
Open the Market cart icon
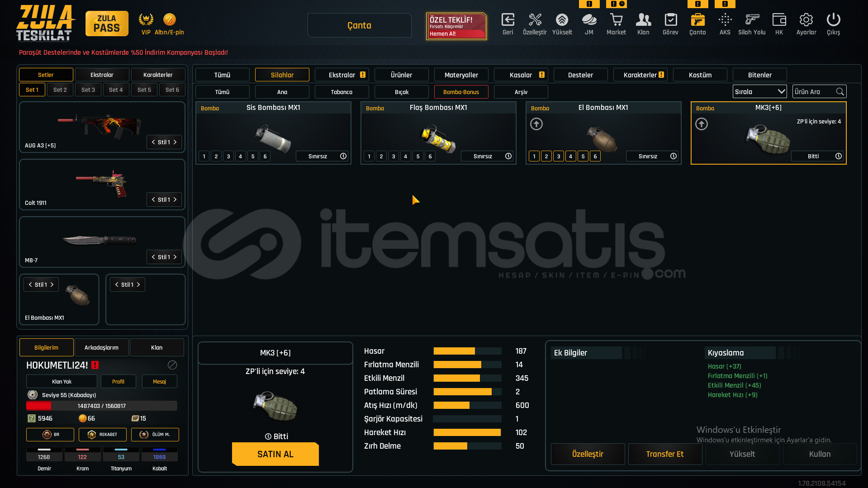click(x=616, y=20)
